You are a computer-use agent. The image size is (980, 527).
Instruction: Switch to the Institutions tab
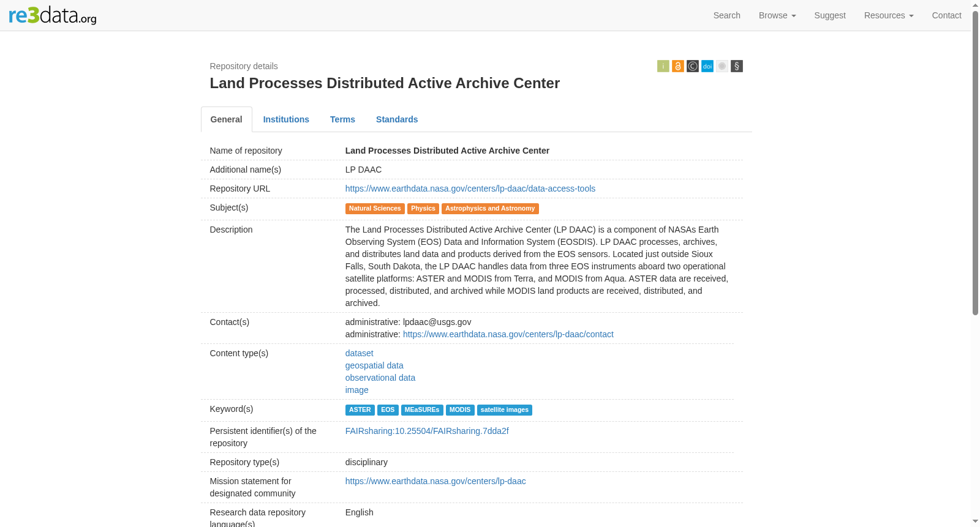pos(286,119)
